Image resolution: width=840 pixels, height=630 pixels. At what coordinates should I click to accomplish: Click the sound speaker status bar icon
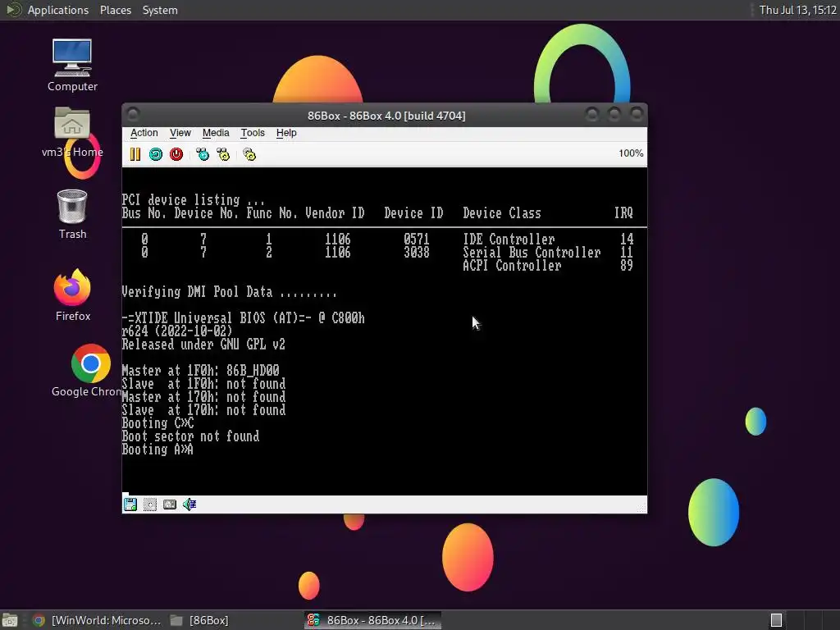pyautogui.click(x=189, y=504)
